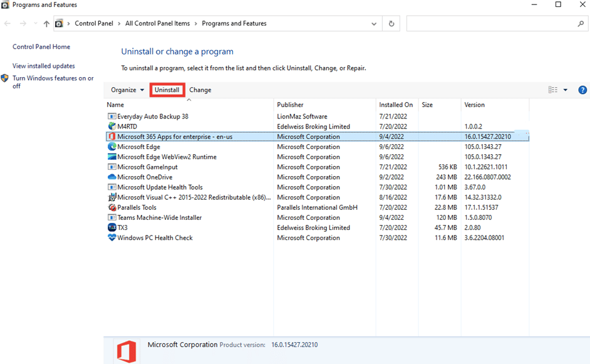590x364 pixels.
Task: Click the highlighted Uninstall button
Action: click(167, 90)
